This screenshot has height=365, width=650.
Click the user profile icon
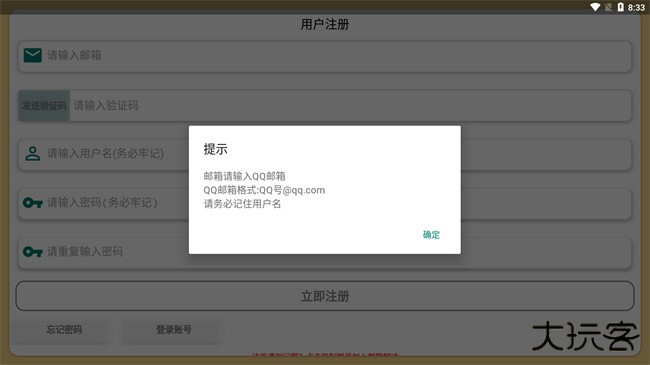coord(32,153)
